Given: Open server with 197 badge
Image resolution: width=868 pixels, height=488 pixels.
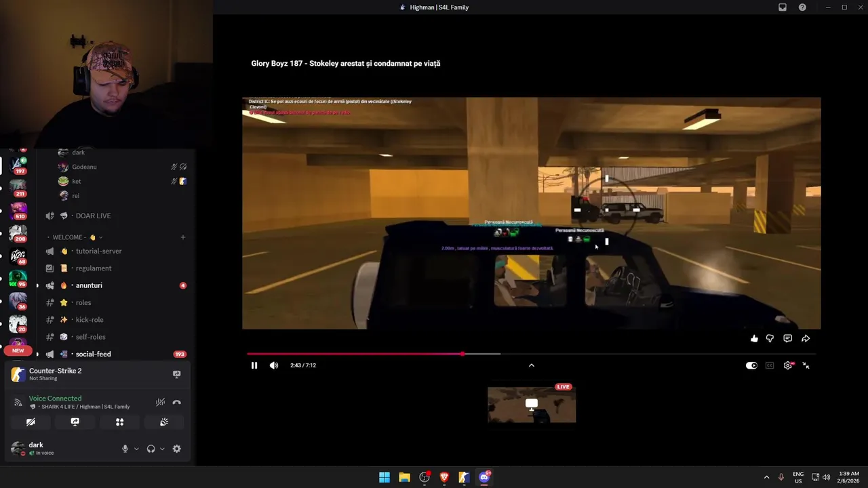Looking at the screenshot, I should tap(18, 165).
